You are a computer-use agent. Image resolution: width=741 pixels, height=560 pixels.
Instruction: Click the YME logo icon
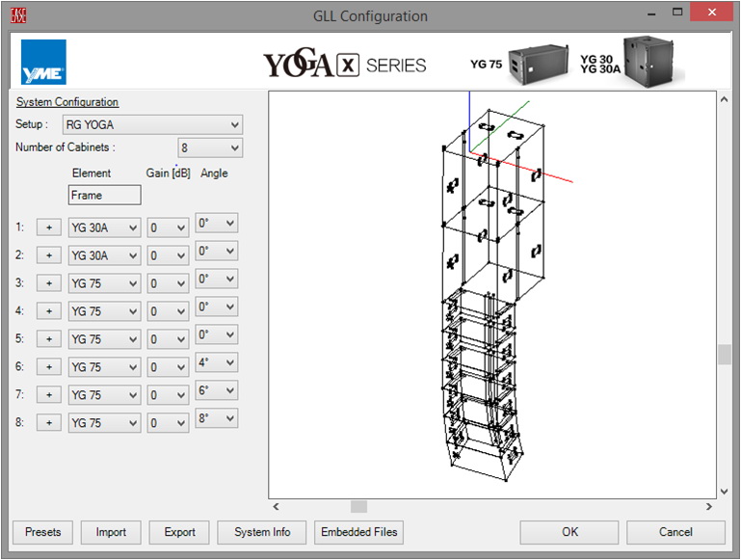coord(43,63)
